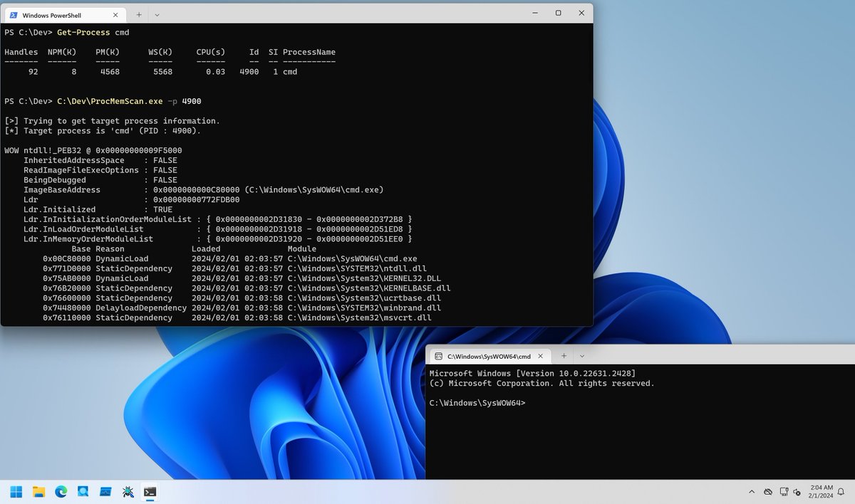Open the spider bug icon app in taskbar
This screenshot has height=504, width=855.
128,491
